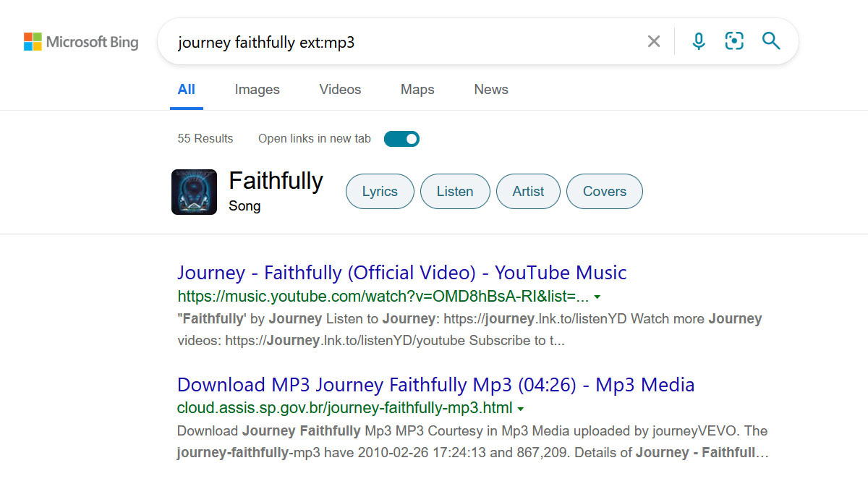Open Journey - Faithfully YouTube Music result
The image size is (868, 497).
click(x=401, y=273)
